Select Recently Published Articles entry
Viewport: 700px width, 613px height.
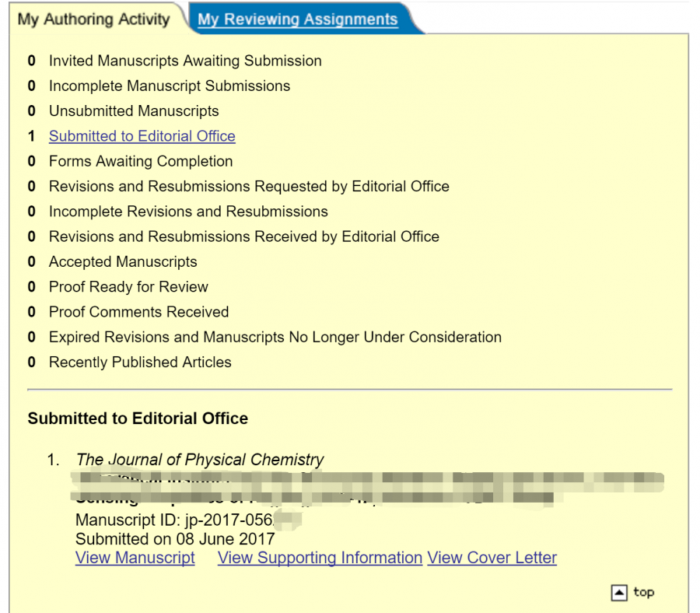click(x=140, y=363)
